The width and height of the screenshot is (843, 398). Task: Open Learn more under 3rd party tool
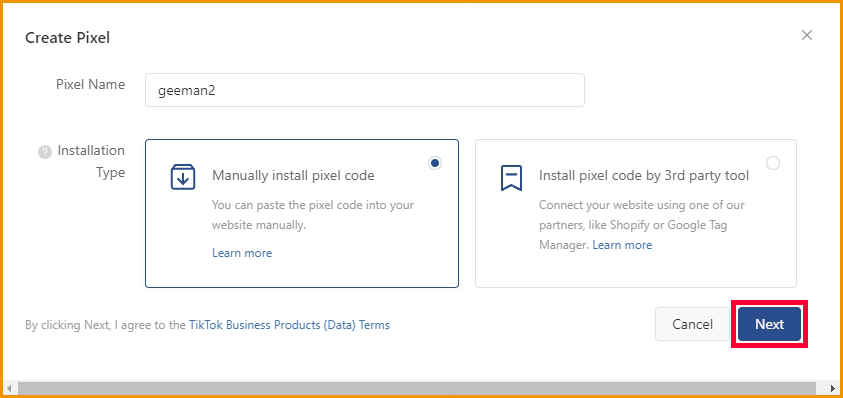[x=622, y=245]
